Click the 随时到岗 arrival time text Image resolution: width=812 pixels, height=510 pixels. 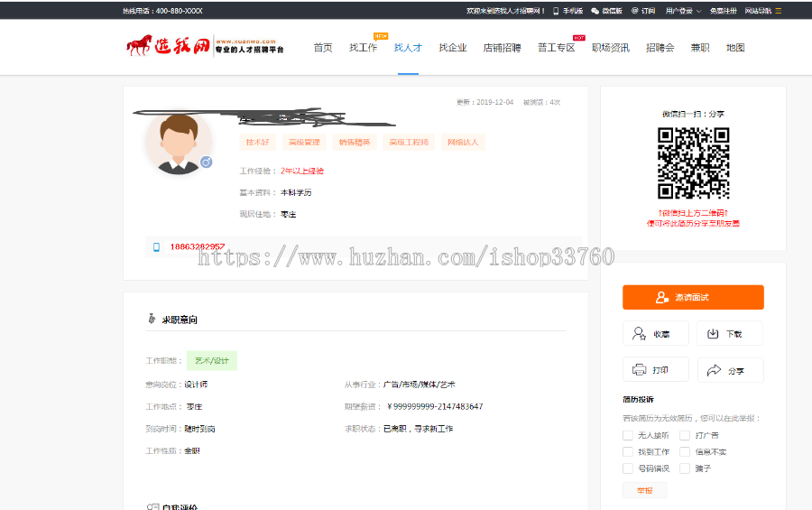tap(200, 429)
